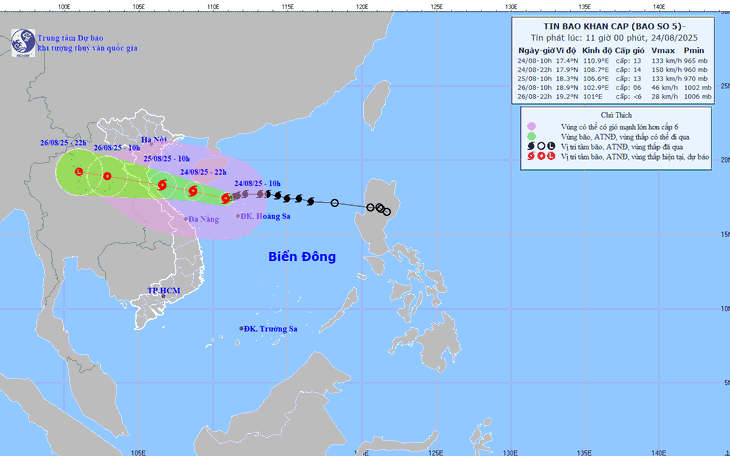This screenshot has height=456, width=730.
Task: Click the '970 mb' pressure cell
Action: click(696, 78)
